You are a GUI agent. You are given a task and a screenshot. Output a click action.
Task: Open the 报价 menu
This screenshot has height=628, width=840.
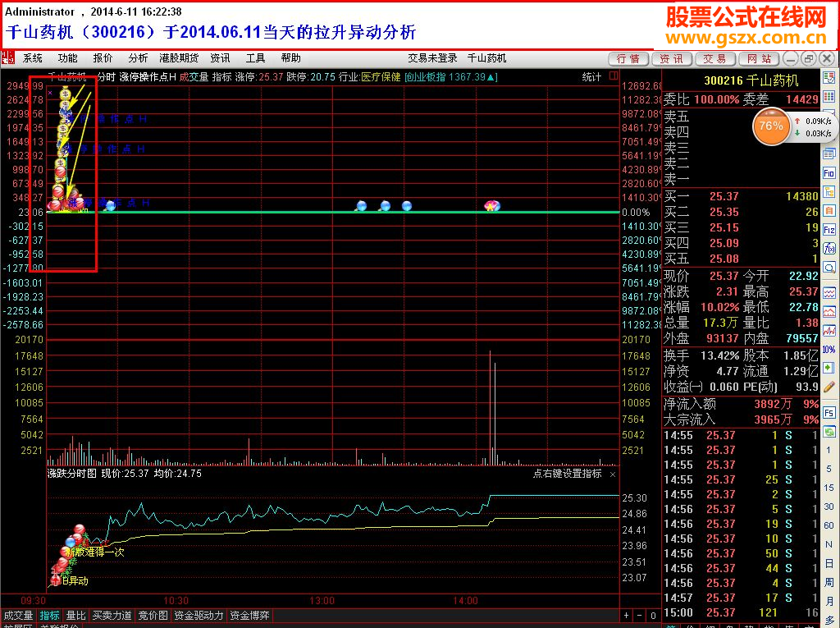tap(103, 58)
